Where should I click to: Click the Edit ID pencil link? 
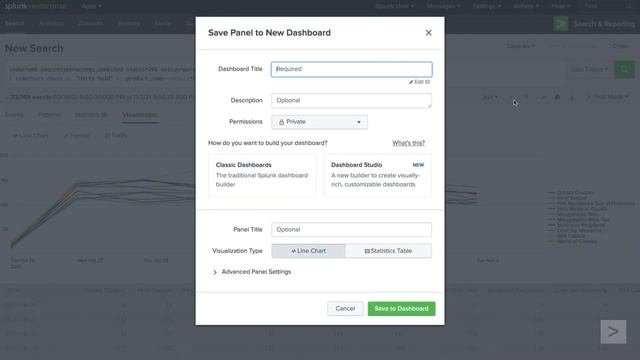pyautogui.click(x=419, y=82)
